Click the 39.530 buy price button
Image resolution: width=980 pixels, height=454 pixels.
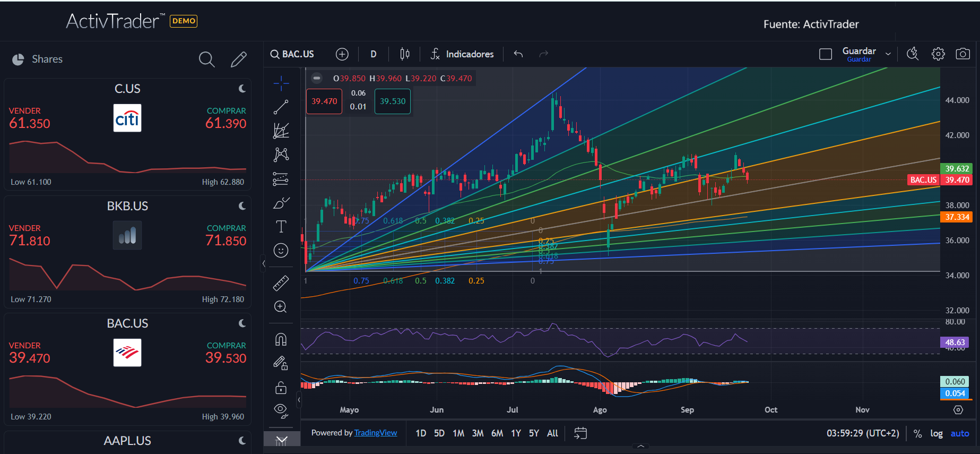pos(393,101)
